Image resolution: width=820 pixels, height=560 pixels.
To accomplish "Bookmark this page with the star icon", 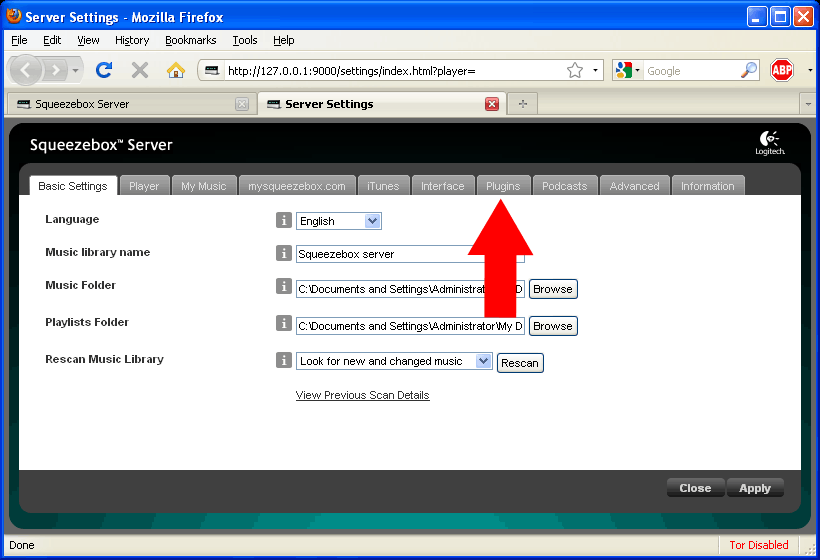I will pos(575,70).
